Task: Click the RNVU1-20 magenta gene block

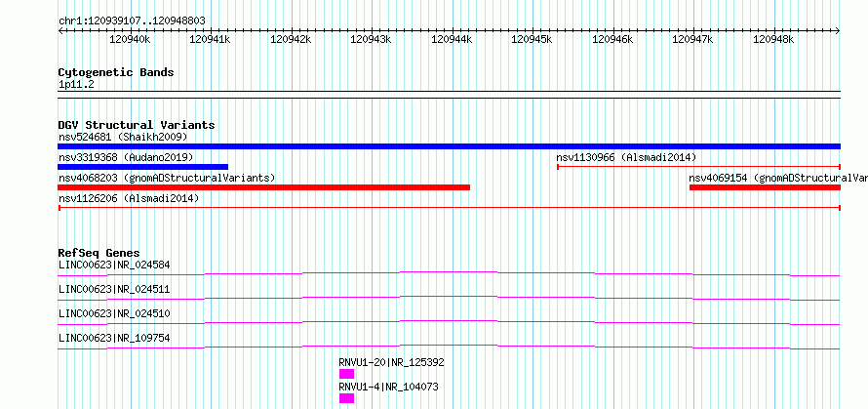Action: pos(346,374)
